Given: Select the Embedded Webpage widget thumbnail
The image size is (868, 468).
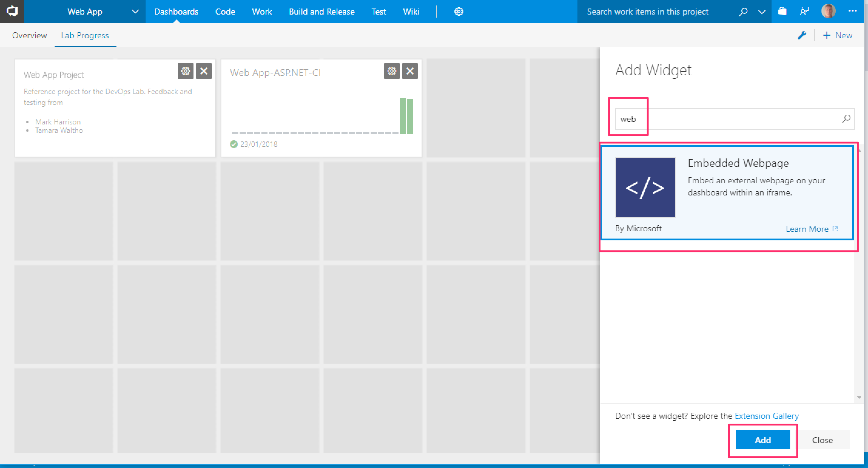Looking at the screenshot, I should tap(645, 188).
